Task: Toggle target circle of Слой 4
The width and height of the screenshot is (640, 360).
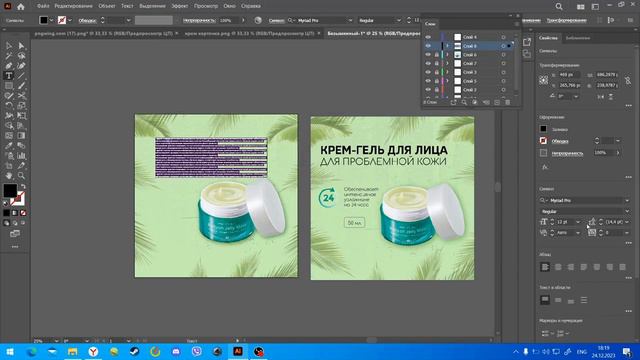Action: coord(503,37)
